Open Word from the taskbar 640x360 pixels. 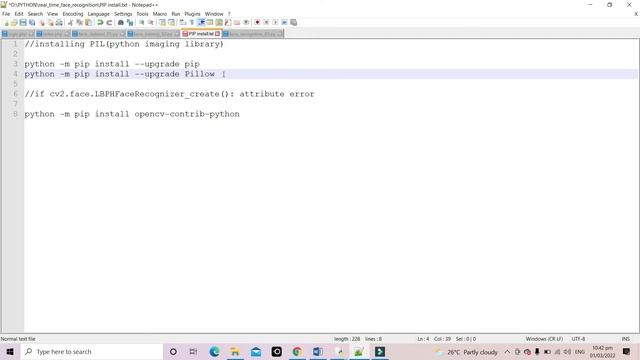point(318,351)
